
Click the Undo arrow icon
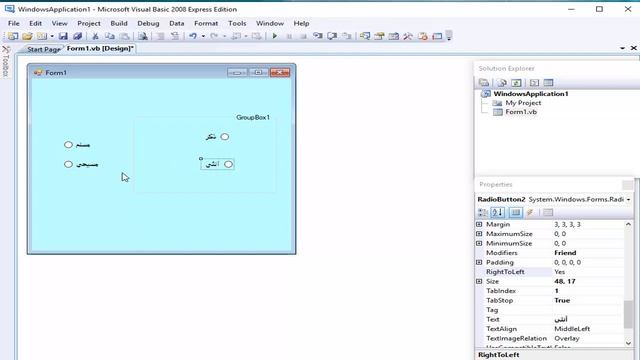point(193,36)
